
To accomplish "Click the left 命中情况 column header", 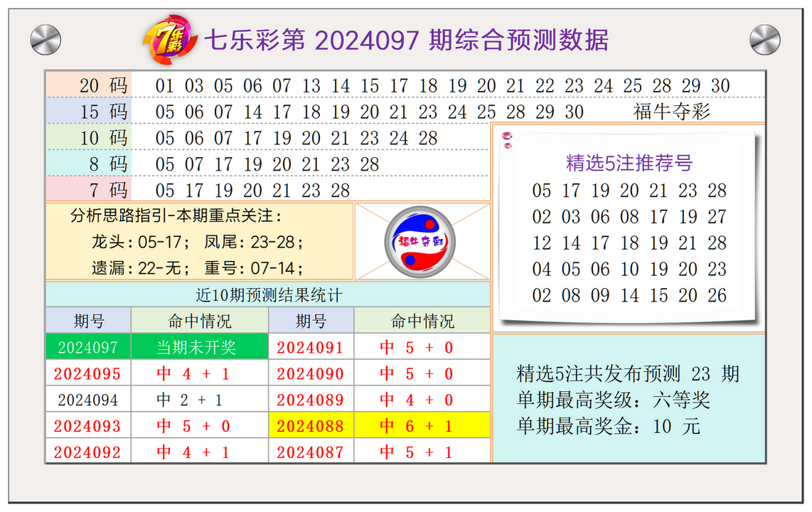I will click(200, 321).
